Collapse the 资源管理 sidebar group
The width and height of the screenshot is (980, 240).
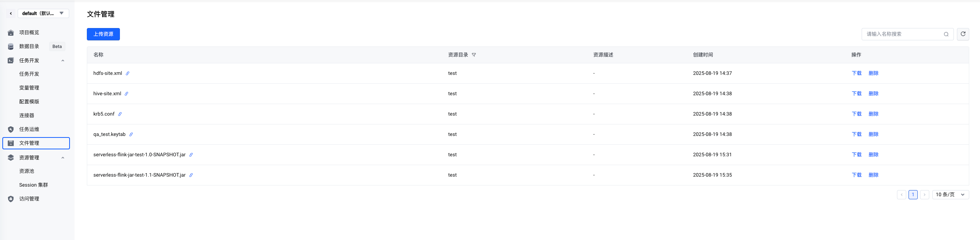click(x=63, y=158)
